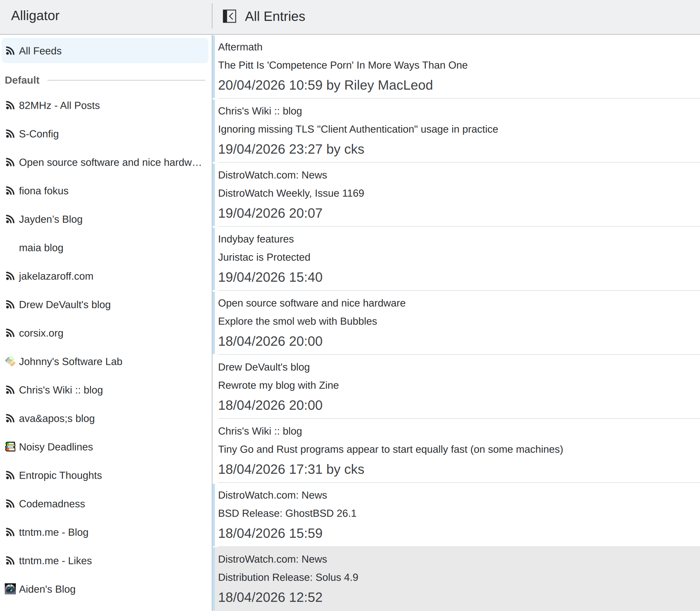Viewport: 700px width, 611px height.
Task: Open The Pitt Is 'Competence Porn' entry
Action: point(456,66)
